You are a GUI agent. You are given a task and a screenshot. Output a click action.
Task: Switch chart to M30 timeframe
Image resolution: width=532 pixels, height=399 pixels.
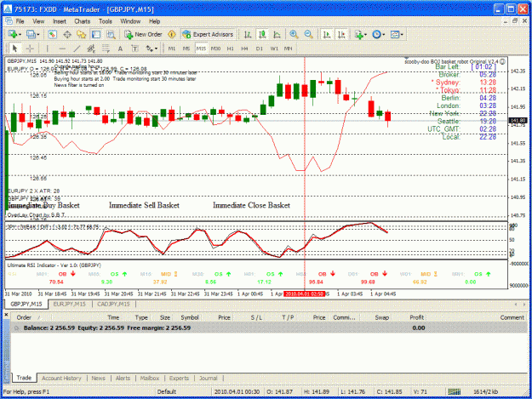216,48
